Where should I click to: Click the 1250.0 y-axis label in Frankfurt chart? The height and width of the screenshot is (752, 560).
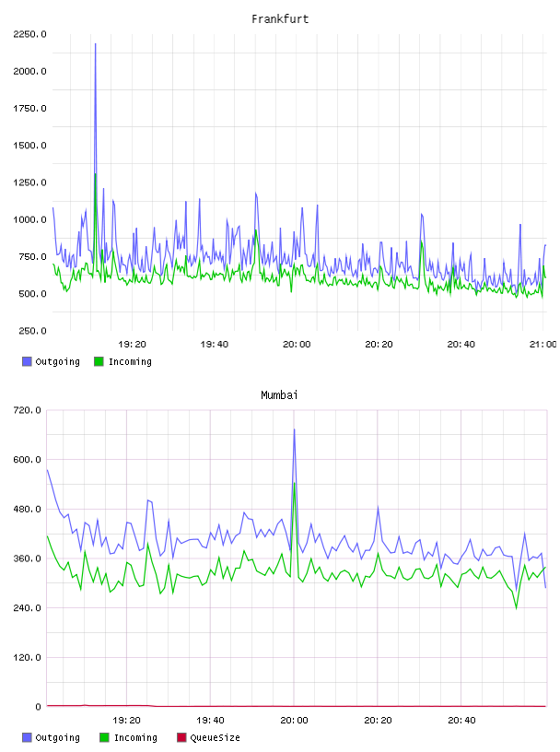point(29,182)
